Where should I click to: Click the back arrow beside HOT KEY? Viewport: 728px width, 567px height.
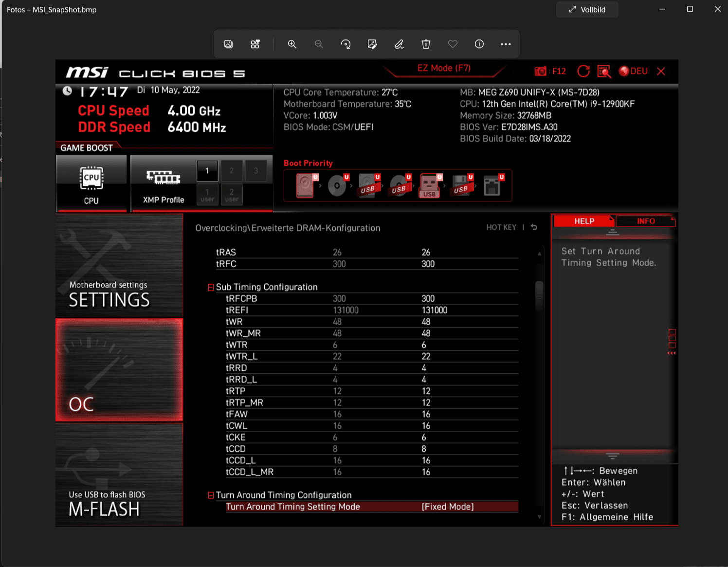click(534, 227)
